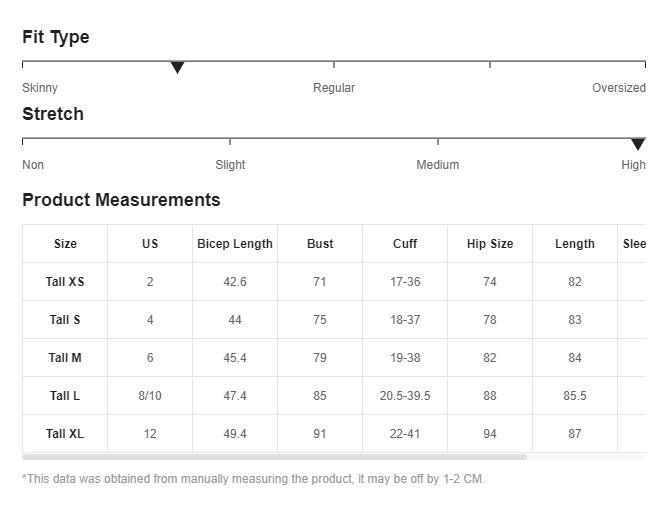Select the Tall XS size row
Screen dimensions: 666x513
pyautogui.click(x=65, y=282)
